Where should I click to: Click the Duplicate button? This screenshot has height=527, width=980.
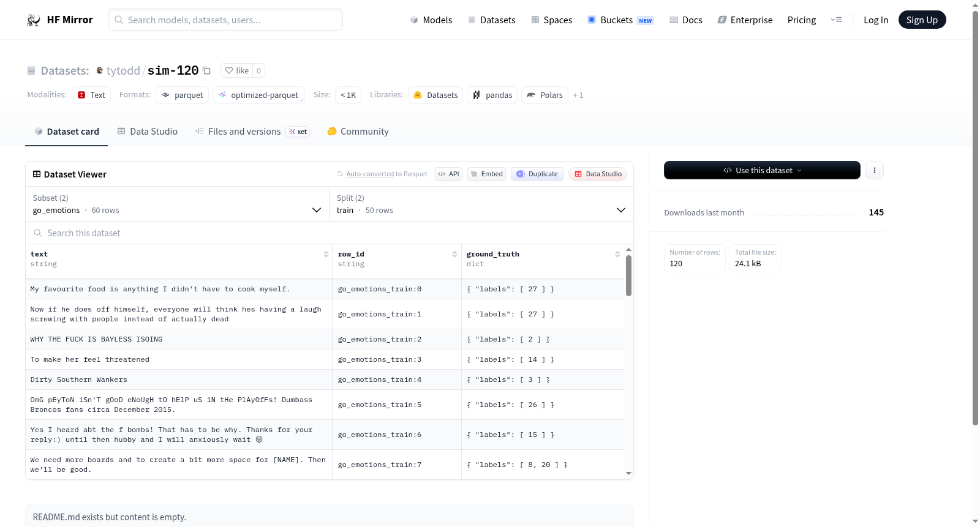point(537,174)
